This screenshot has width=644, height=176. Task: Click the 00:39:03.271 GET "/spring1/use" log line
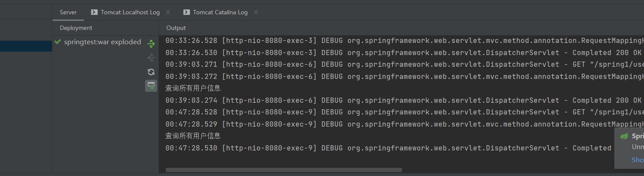click(x=405, y=65)
